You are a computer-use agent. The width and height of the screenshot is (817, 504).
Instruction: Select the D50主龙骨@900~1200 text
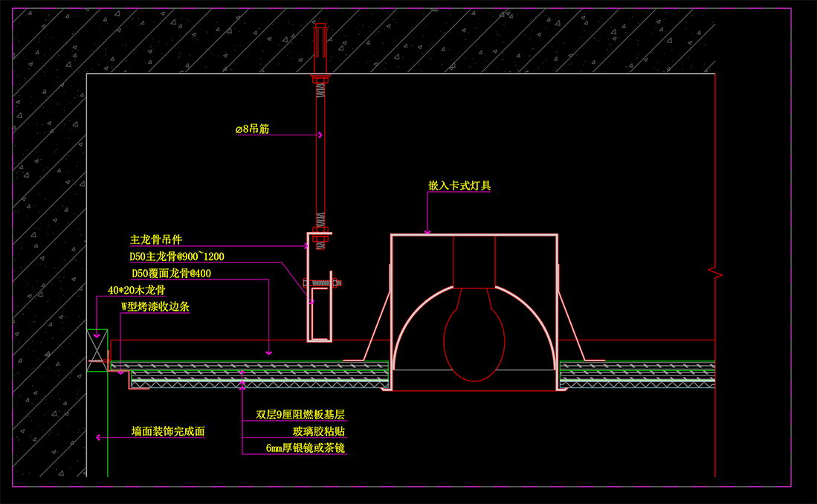click(177, 256)
